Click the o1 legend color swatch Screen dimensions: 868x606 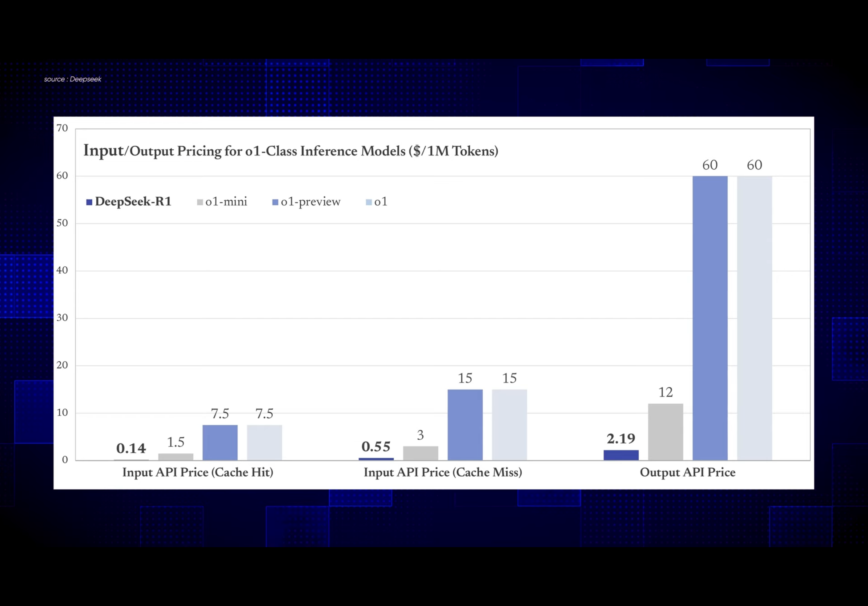369,202
